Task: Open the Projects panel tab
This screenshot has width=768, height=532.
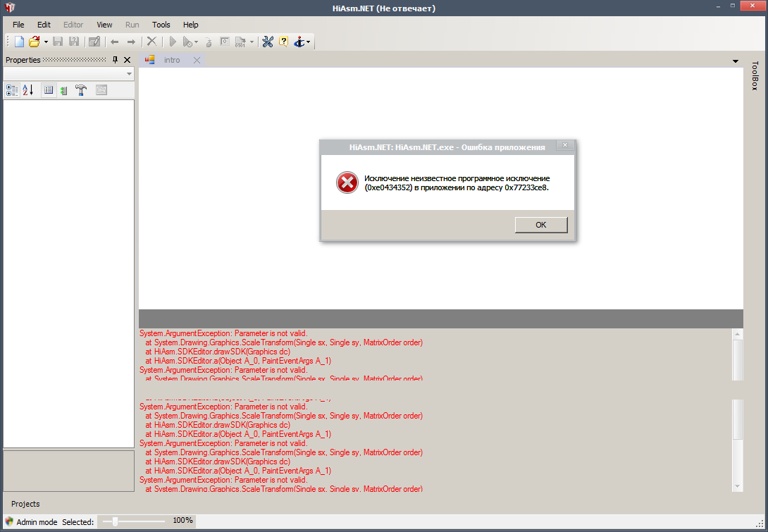Action: point(25,504)
